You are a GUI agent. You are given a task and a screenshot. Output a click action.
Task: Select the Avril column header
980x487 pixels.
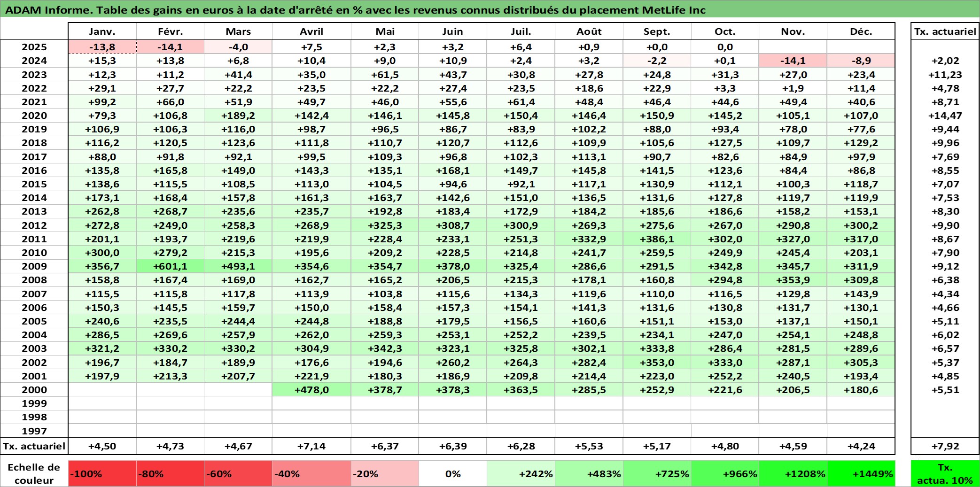(311, 31)
